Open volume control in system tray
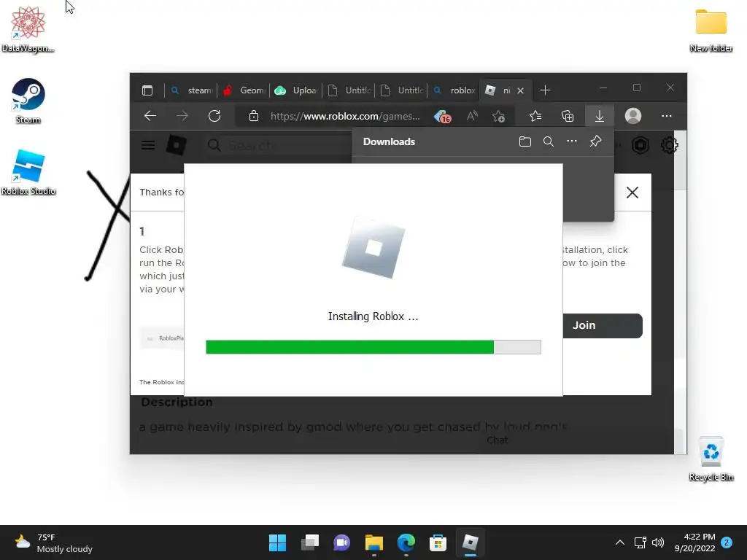 [658, 542]
